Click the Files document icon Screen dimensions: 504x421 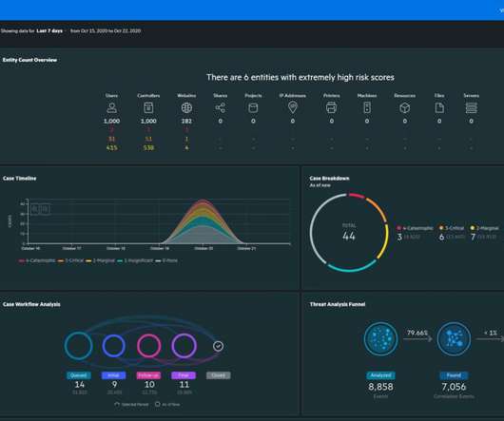pos(439,107)
